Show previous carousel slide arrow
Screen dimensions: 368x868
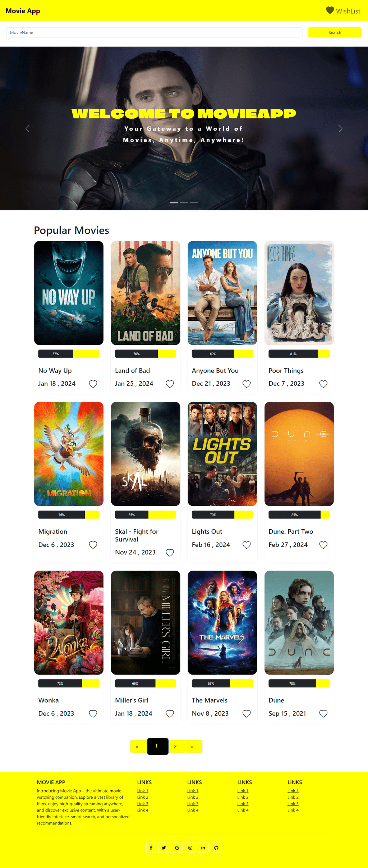click(28, 129)
